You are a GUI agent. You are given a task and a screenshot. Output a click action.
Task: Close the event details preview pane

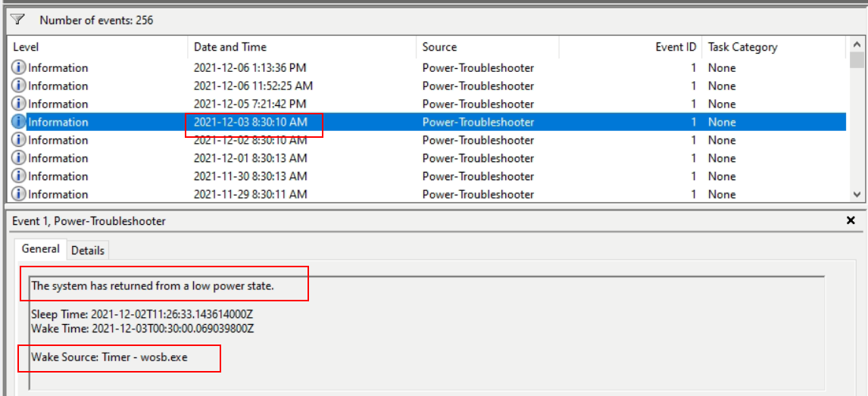point(850,221)
